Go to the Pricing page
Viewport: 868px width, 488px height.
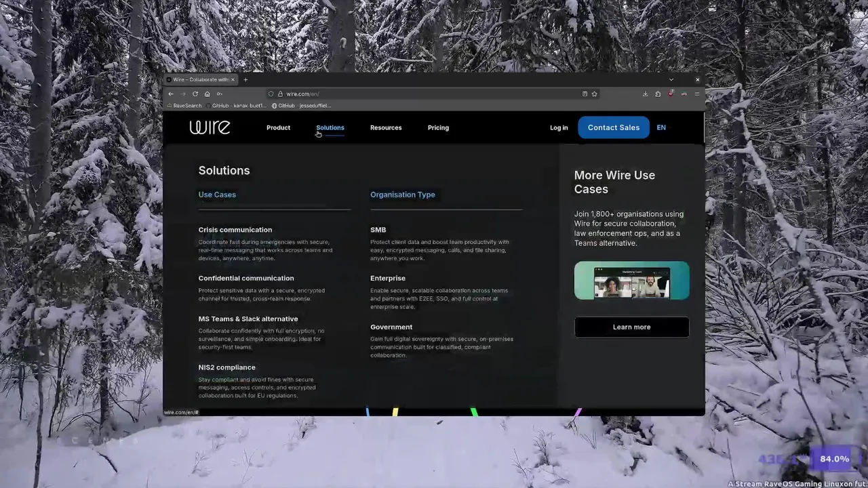click(x=438, y=127)
